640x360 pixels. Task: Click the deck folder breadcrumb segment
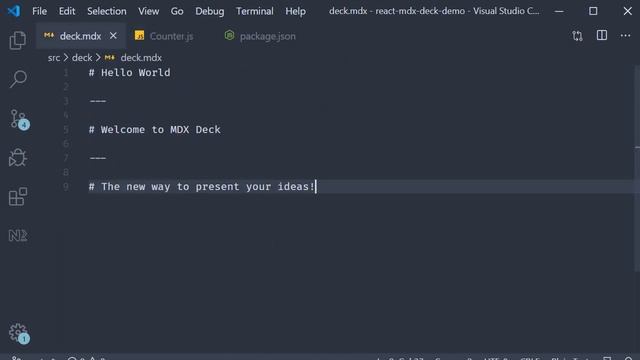(x=82, y=58)
